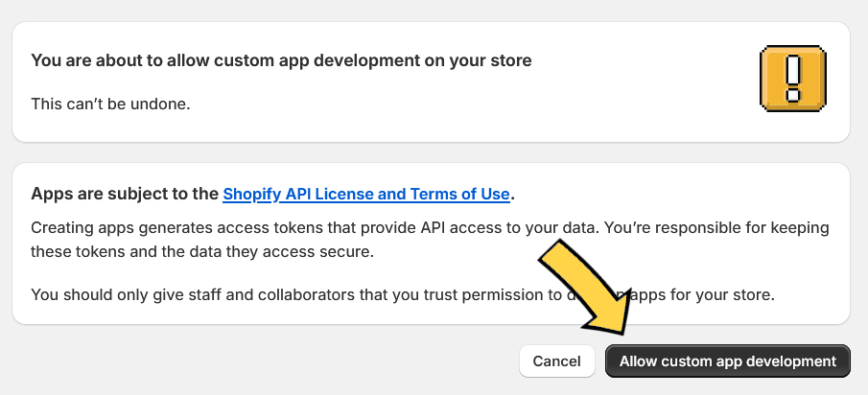This screenshot has width=868, height=395.
Task: Open the Shopify API License and Terms of Use link
Action: (366, 195)
